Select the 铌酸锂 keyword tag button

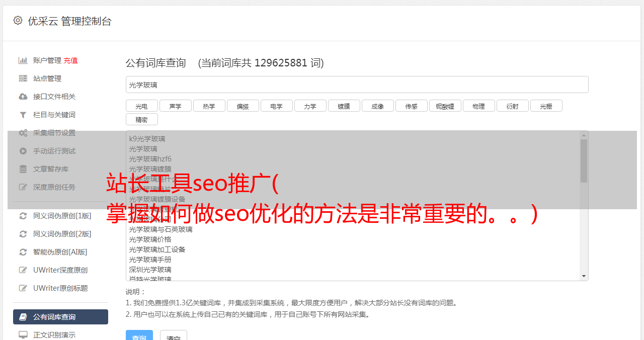pos(445,106)
